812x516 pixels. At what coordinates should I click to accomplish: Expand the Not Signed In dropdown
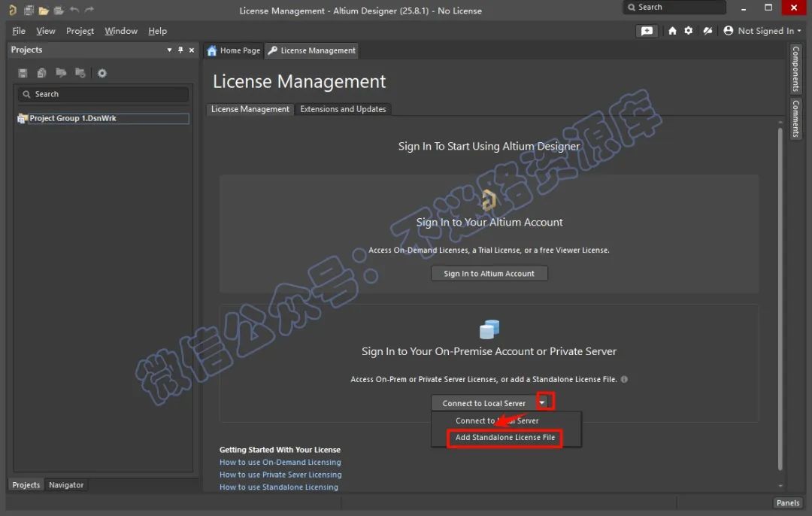pos(799,31)
